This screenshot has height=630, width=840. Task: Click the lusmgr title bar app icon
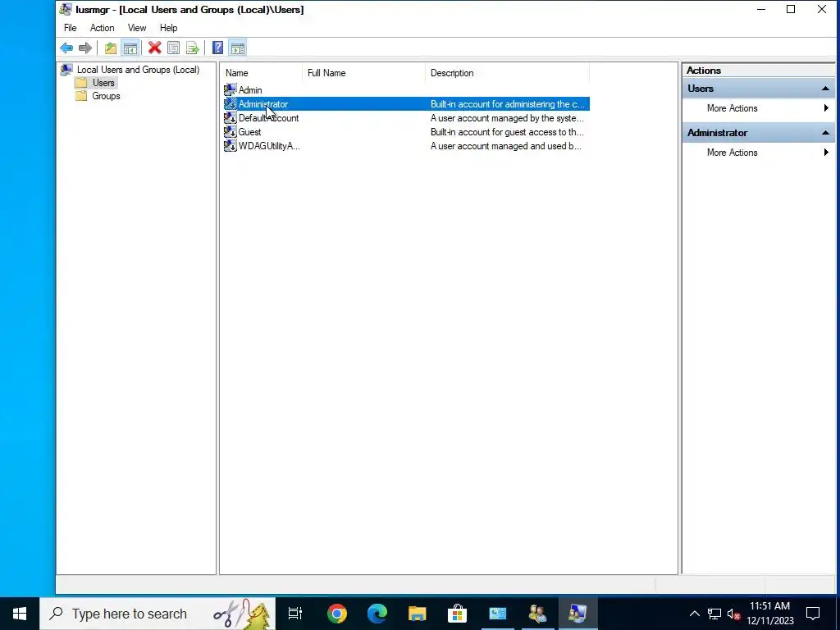66,10
